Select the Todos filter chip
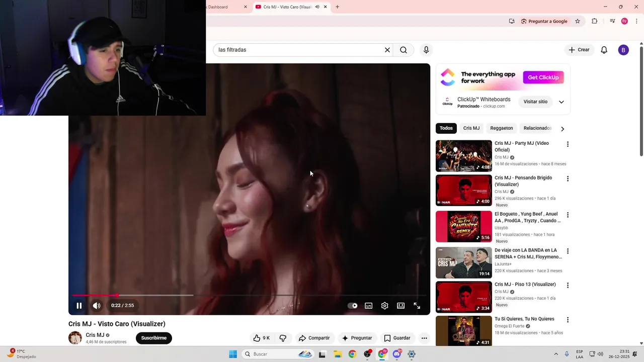 [446, 128]
